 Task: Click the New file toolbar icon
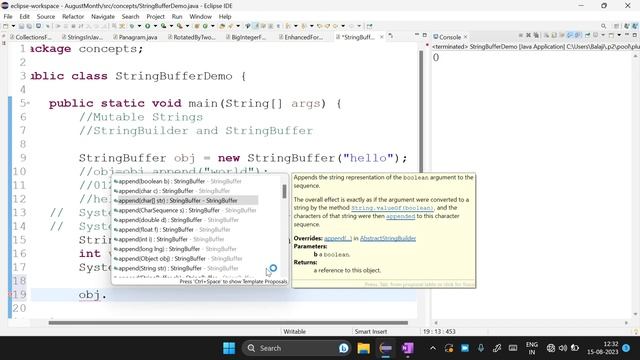point(6,26)
